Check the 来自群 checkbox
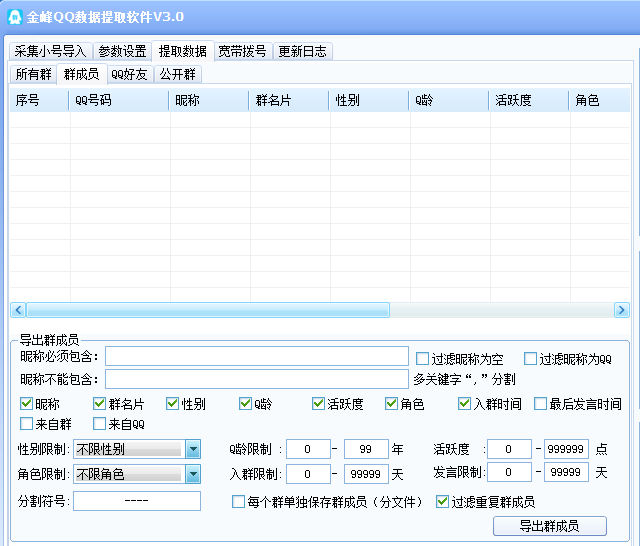 26,424
